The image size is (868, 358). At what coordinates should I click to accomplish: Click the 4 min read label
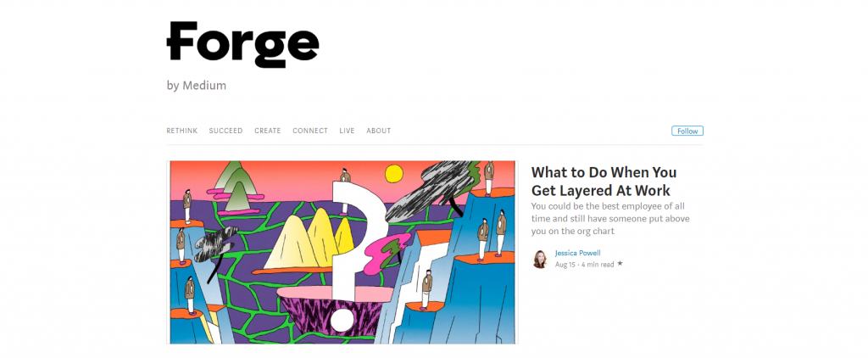tap(598, 265)
